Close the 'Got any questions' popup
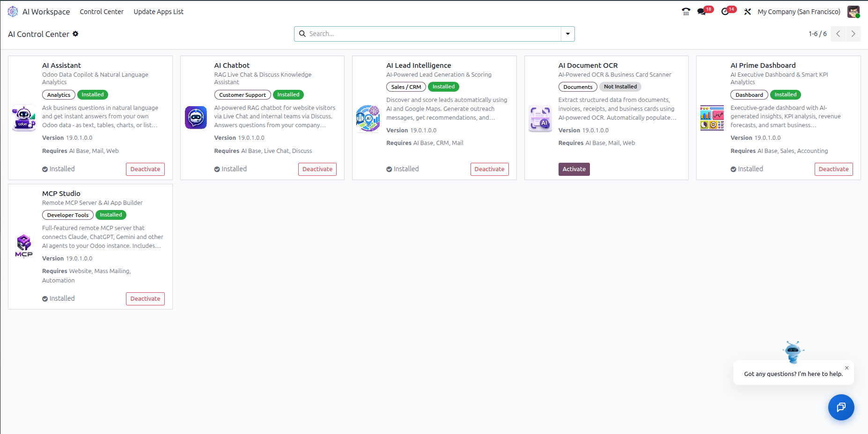 pyautogui.click(x=846, y=368)
